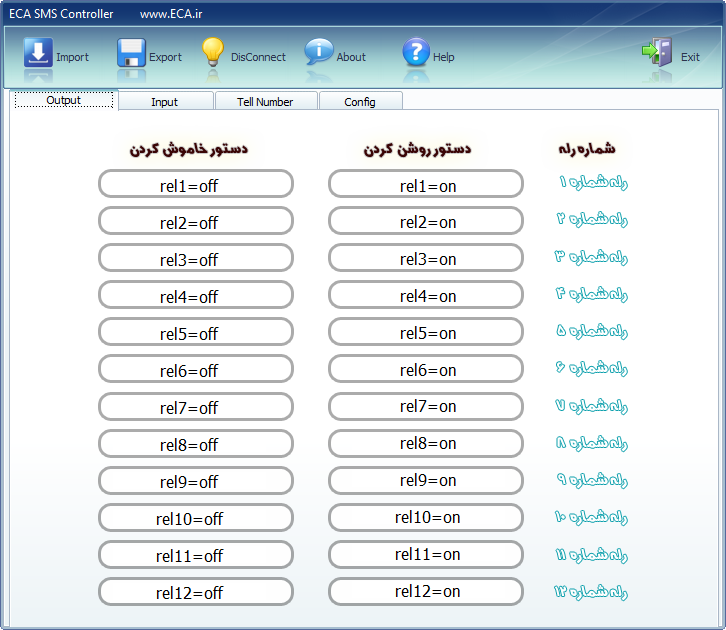
Task: Click the 'دستور خاموش کردن' column header
Action: pyautogui.click(x=189, y=149)
